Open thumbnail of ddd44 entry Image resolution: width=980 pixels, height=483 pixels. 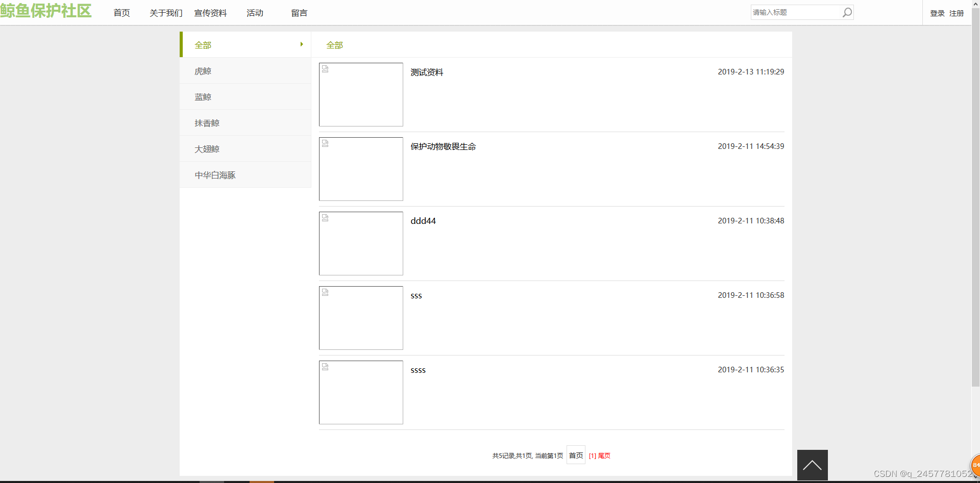click(x=361, y=243)
